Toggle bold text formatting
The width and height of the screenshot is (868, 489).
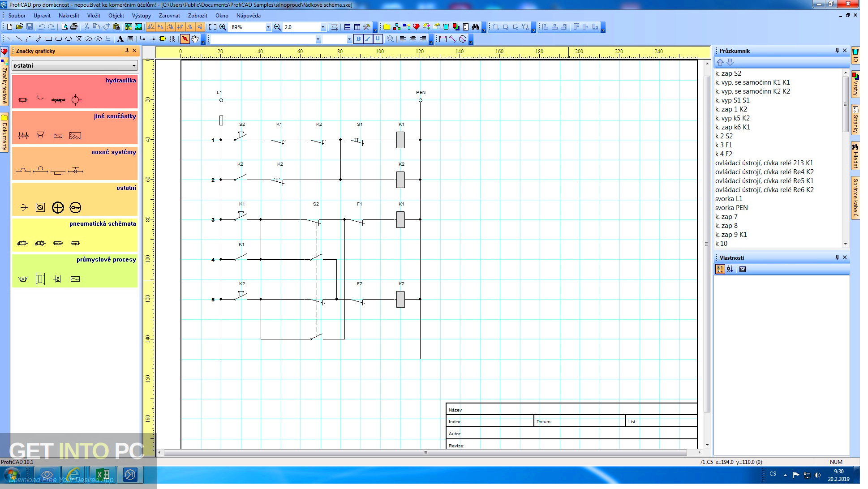(x=358, y=39)
